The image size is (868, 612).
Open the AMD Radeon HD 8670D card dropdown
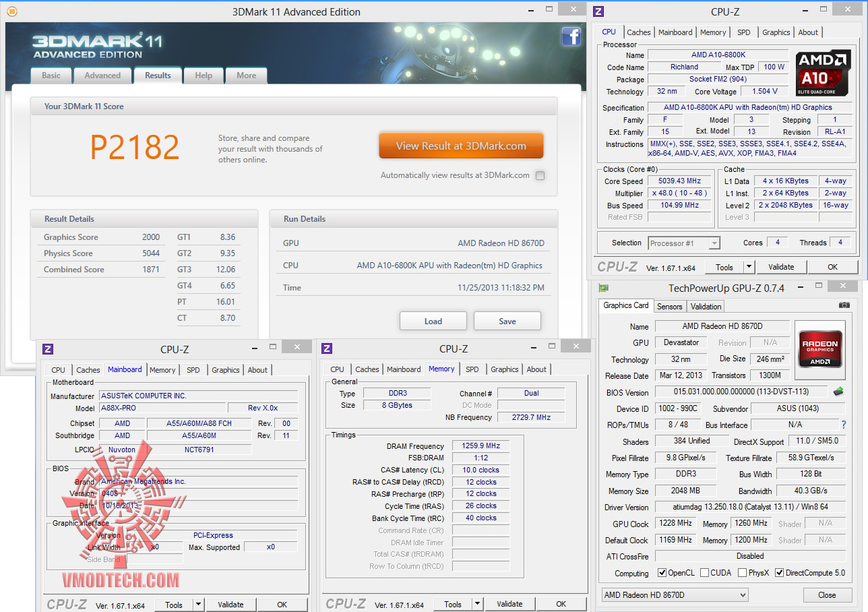[675, 595]
